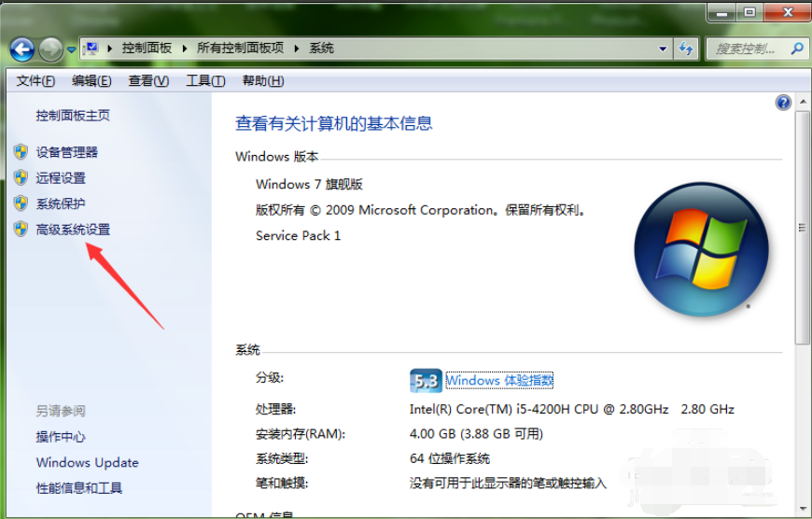Viewport: 812px width, 519px height.
Task: Click the magnifier icon in search box
Action: click(x=797, y=49)
